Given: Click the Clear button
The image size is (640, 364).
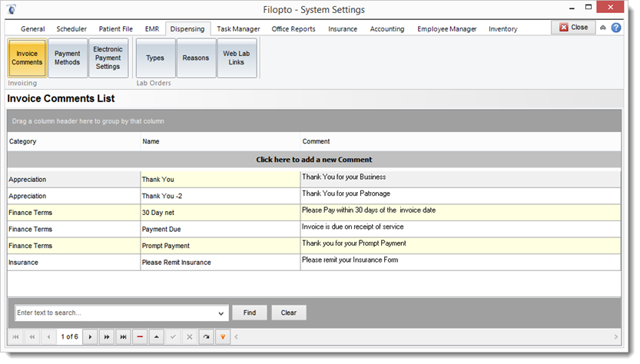Looking at the screenshot, I should (x=289, y=313).
